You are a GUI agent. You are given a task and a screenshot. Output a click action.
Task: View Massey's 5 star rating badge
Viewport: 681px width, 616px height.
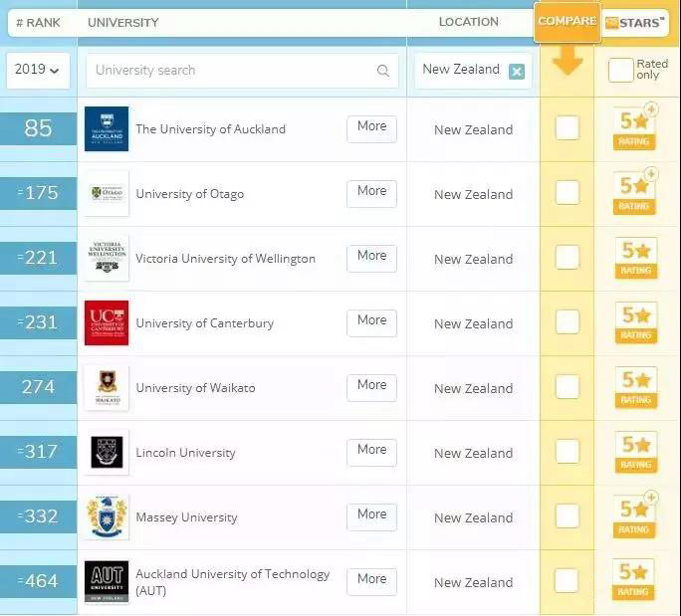click(x=634, y=514)
